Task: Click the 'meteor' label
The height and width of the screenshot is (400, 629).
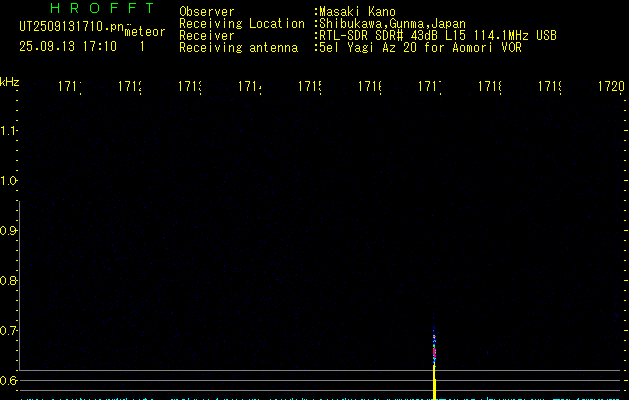Action: [x=145, y=32]
